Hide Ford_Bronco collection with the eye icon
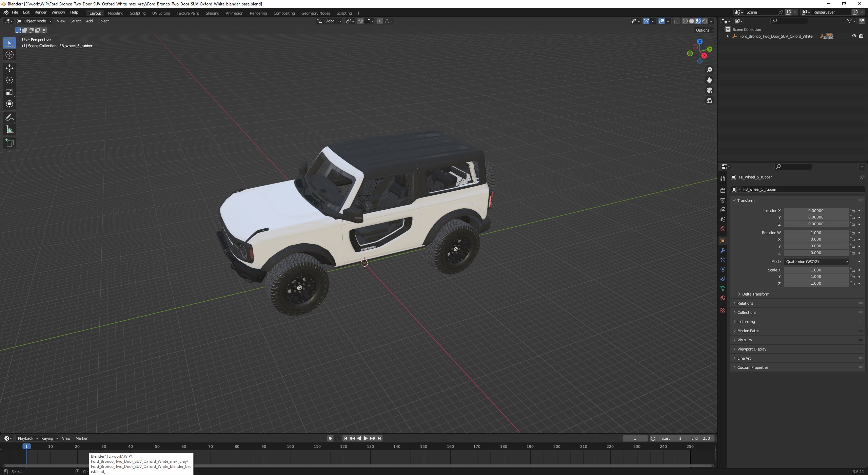 854,36
